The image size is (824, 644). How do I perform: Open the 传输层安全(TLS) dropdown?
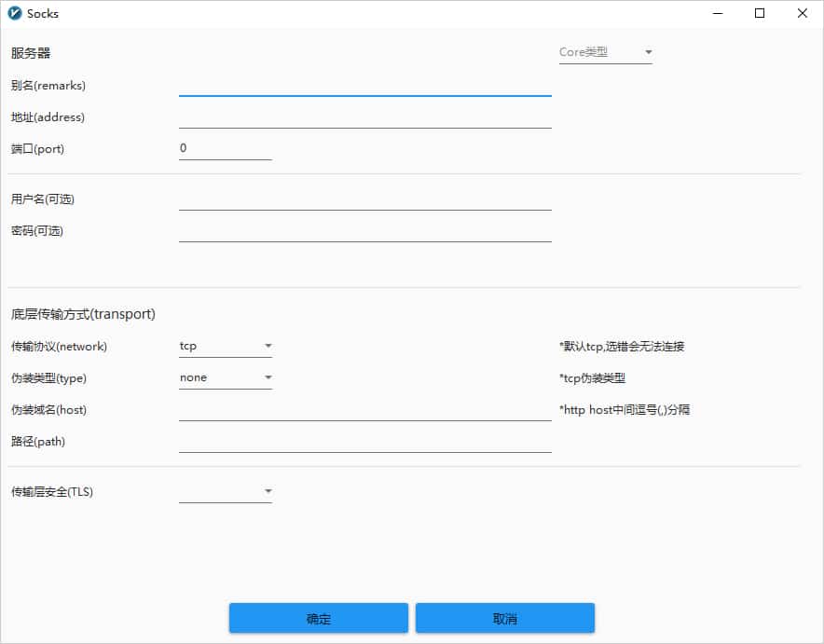click(x=224, y=491)
